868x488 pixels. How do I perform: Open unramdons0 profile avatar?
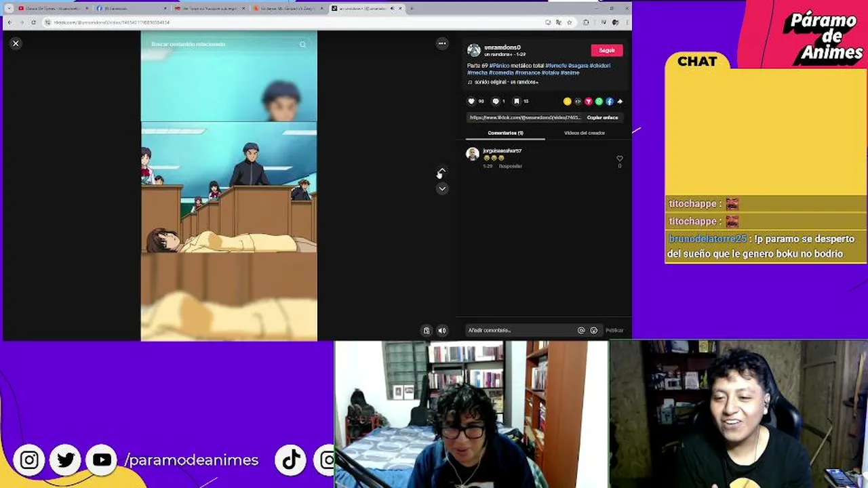click(x=473, y=50)
